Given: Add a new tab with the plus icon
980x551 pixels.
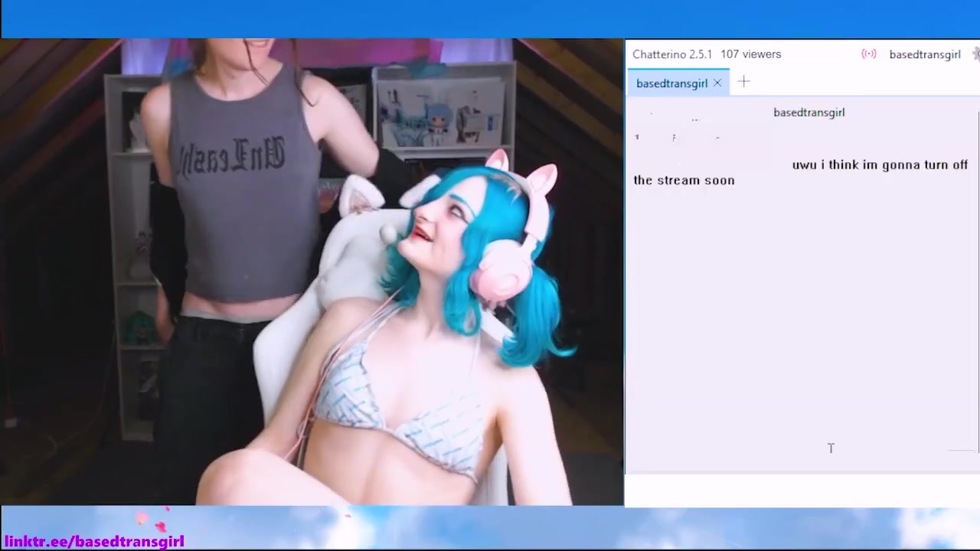Looking at the screenshot, I should coord(743,82).
